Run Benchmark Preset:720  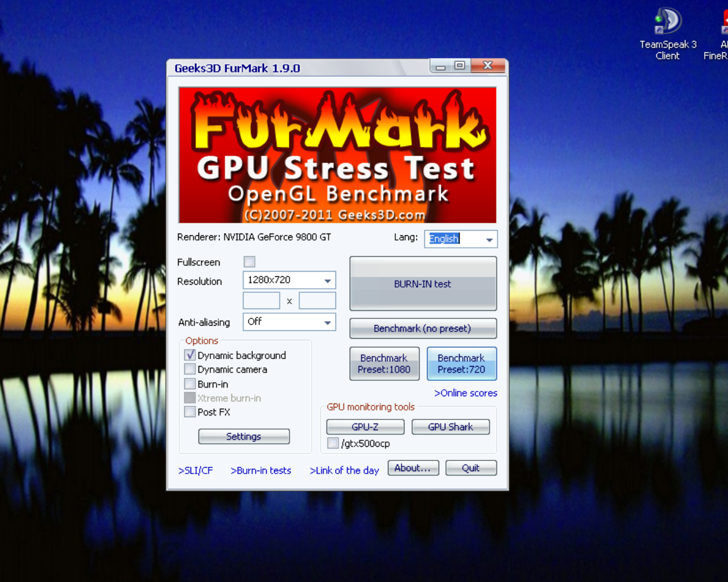point(461,364)
